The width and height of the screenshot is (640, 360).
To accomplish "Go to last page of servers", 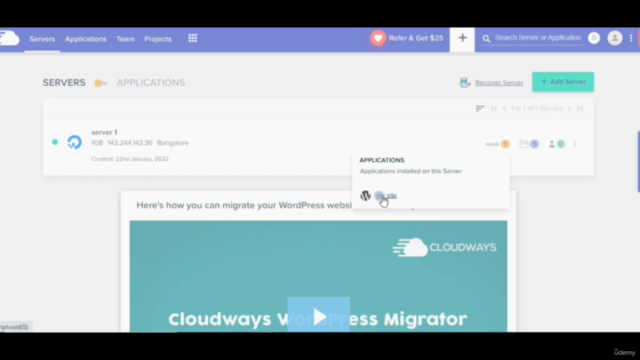I will [580, 109].
